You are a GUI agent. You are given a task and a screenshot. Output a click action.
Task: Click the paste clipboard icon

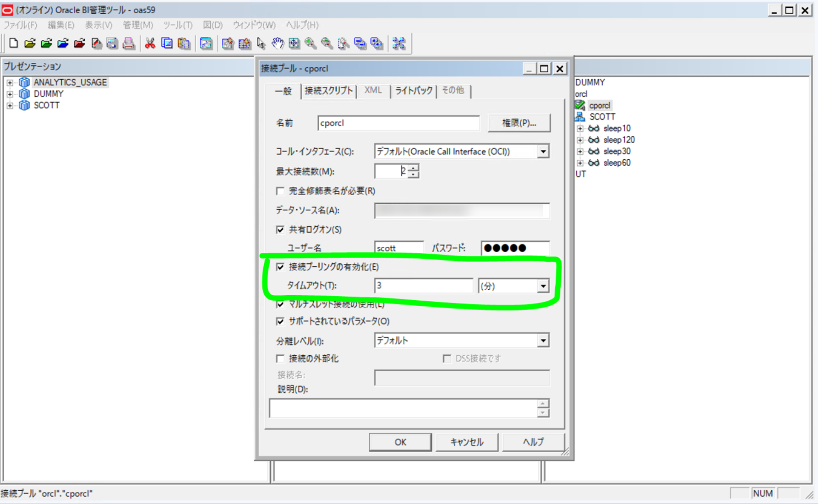pos(184,43)
